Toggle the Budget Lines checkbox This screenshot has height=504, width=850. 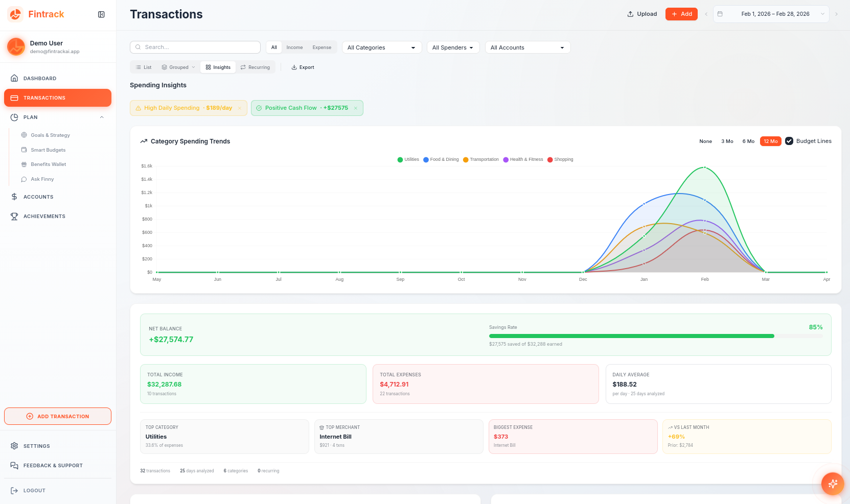click(790, 141)
